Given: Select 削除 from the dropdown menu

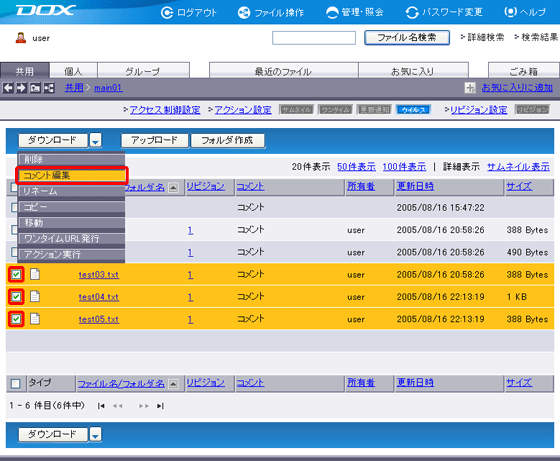Looking at the screenshot, I should click(71, 160).
